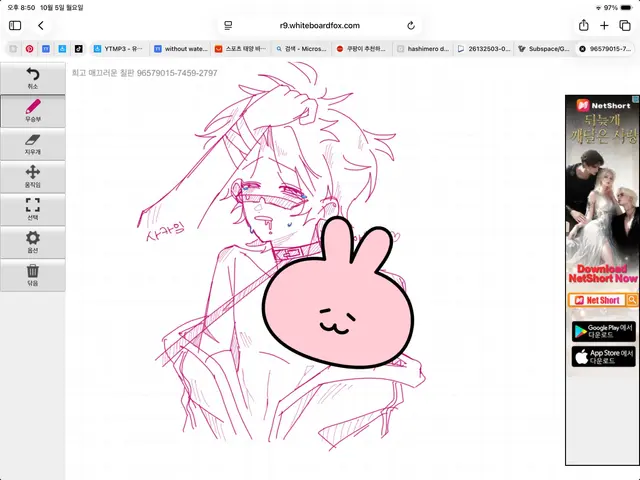Click the NetShort logo in the ad

tap(603, 105)
